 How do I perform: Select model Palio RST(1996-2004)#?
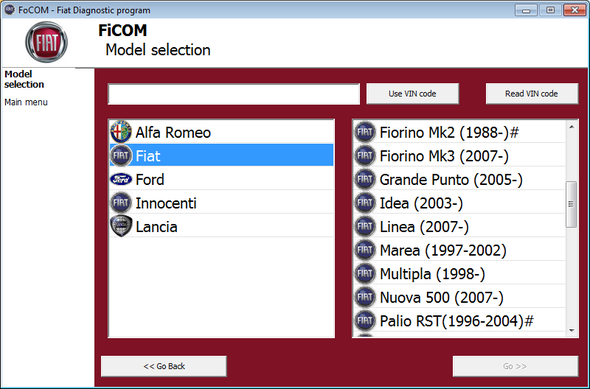[459, 321]
